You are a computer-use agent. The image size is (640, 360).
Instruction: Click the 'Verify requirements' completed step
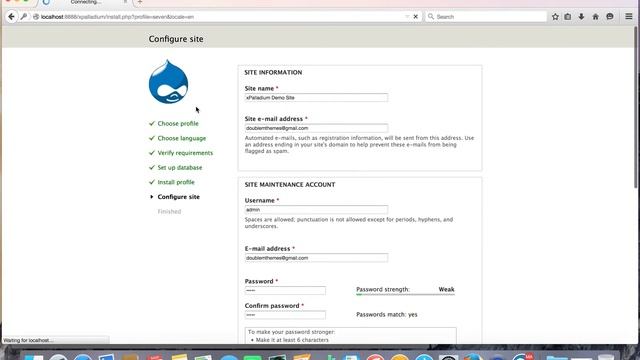pyautogui.click(x=185, y=153)
